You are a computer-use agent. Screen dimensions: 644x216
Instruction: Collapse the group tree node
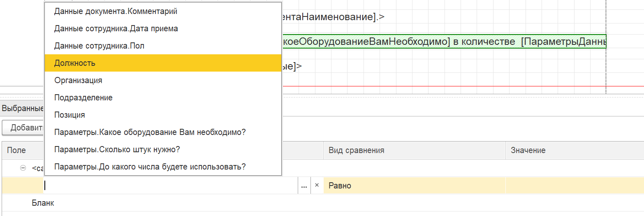[x=23, y=168]
